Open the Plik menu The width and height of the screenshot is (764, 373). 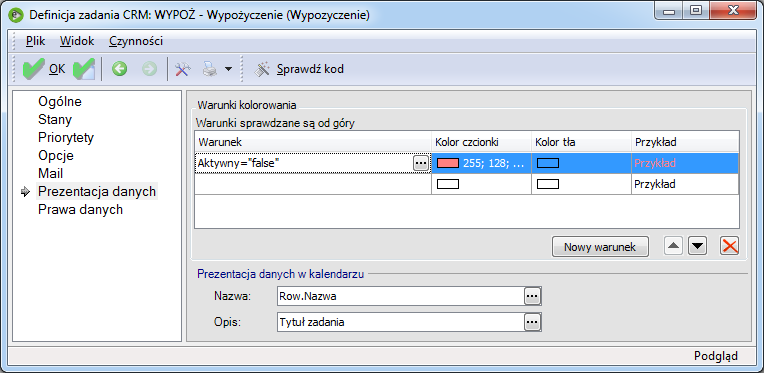(35, 41)
